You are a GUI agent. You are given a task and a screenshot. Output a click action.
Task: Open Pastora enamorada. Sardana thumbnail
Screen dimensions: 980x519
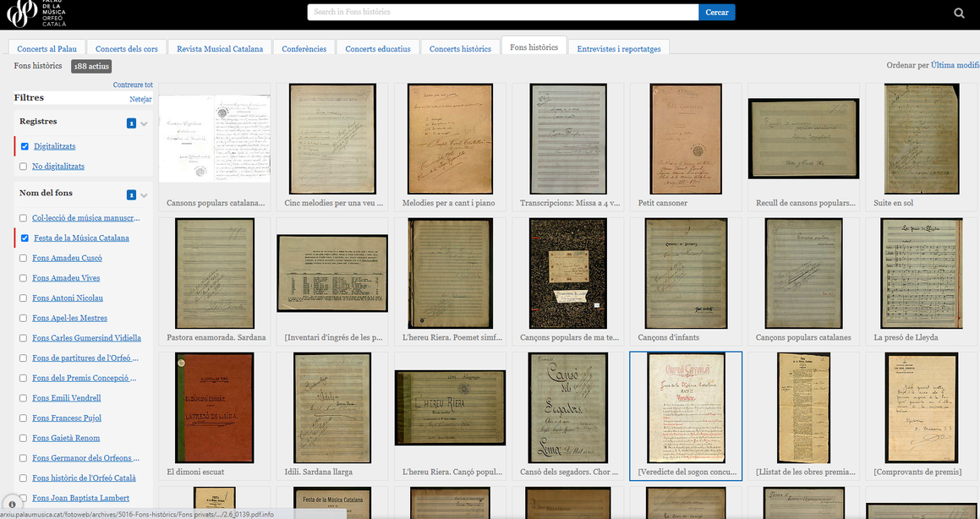[x=215, y=273]
